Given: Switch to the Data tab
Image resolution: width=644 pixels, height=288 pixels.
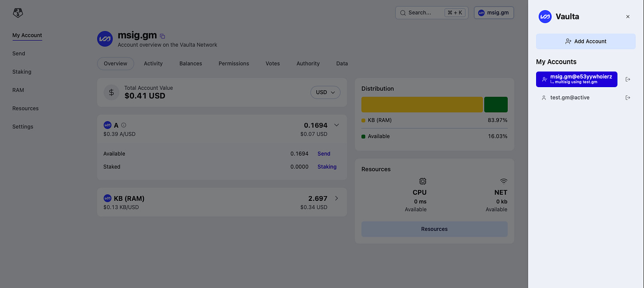Looking at the screenshot, I should [342, 63].
